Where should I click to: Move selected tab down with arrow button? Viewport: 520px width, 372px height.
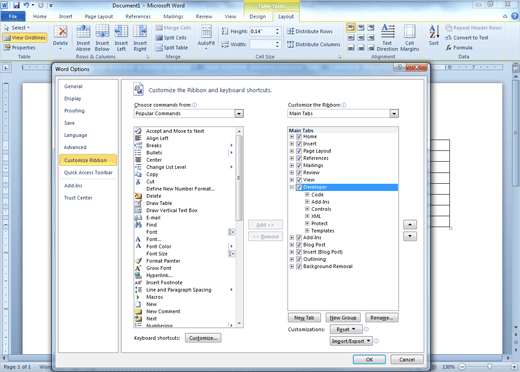(410, 236)
